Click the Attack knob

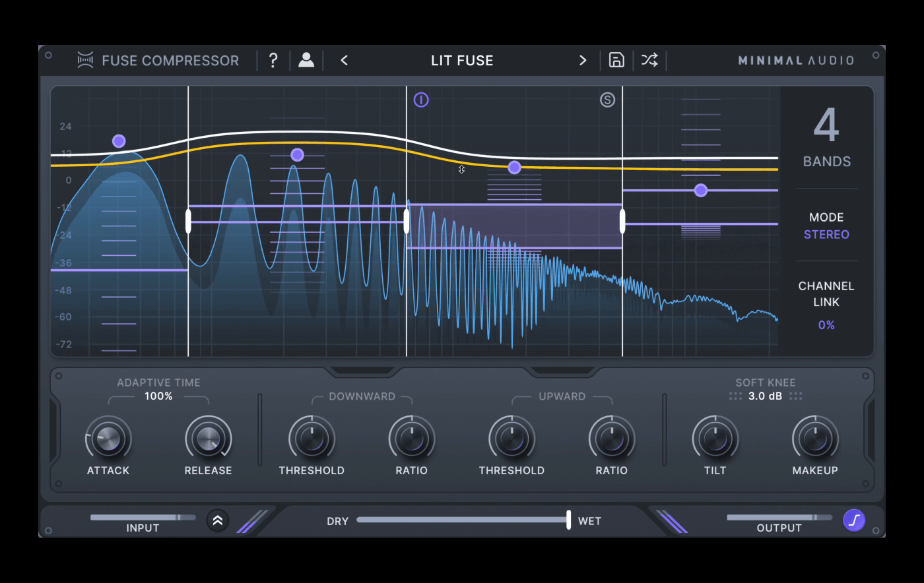pyautogui.click(x=108, y=439)
